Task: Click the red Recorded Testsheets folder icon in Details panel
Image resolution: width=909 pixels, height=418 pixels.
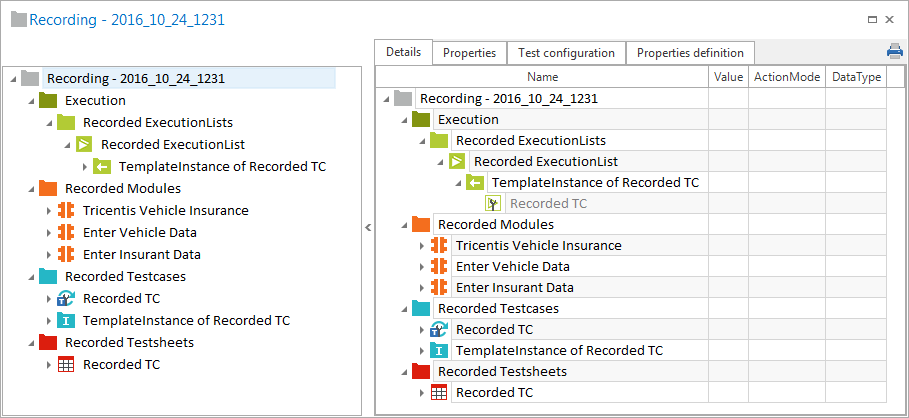Action: tap(421, 371)
